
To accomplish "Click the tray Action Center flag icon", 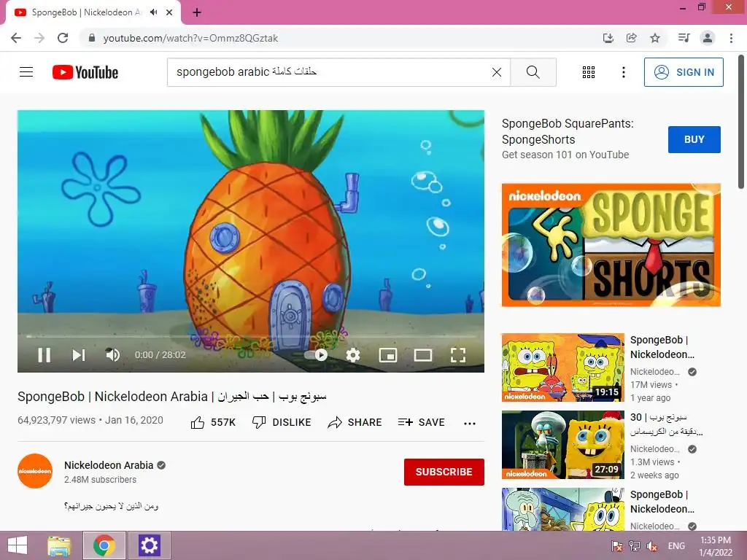I will [x=617, y=546].
